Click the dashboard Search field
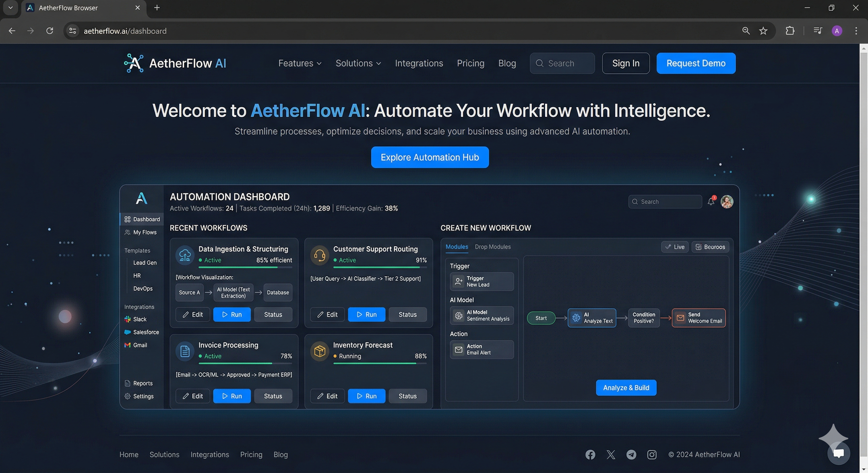This screenshot has width=868, height=473. click(665, 201)
